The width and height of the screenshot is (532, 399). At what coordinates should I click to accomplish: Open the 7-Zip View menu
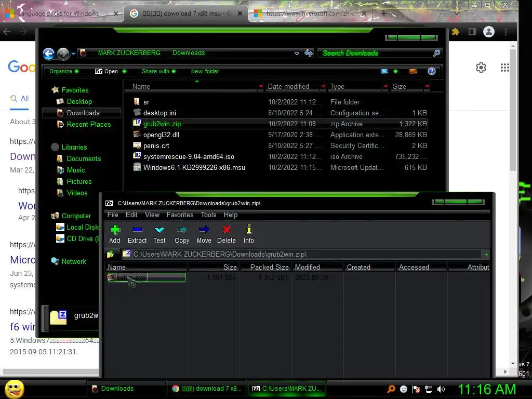tap(152, 215)
